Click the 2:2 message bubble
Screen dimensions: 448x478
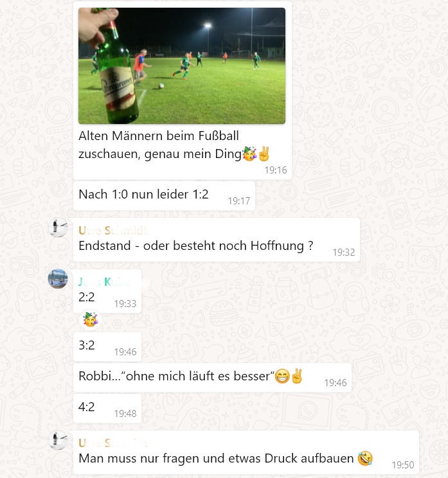(107, 291)
